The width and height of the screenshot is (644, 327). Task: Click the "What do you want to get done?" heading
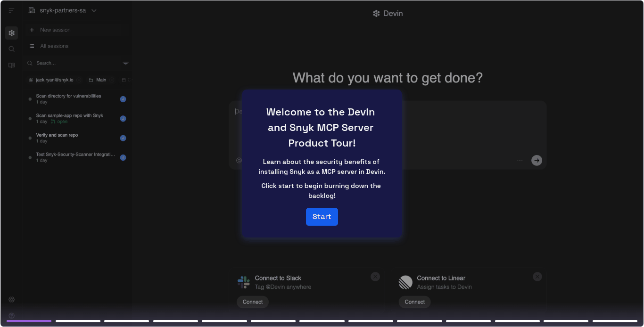[x=388, y=78]
